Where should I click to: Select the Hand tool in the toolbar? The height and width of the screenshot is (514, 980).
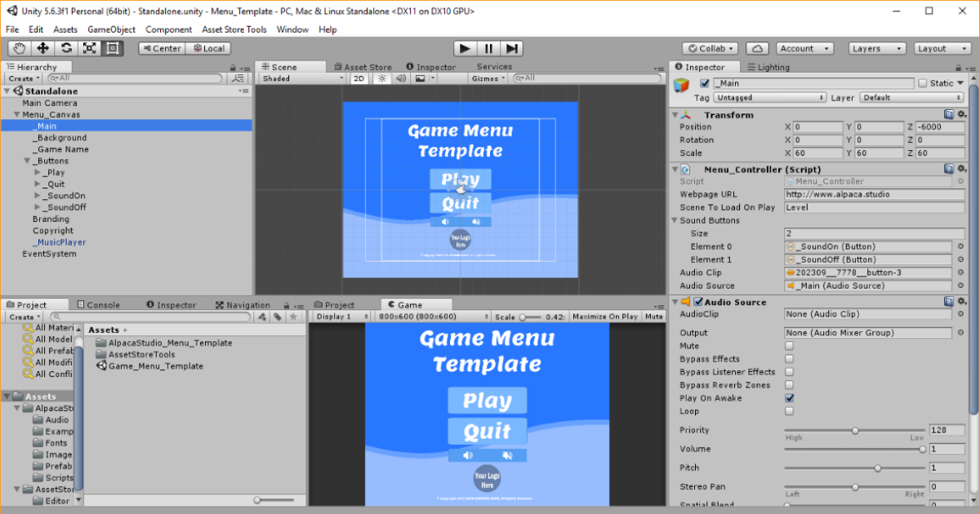(x=18, y=48)
